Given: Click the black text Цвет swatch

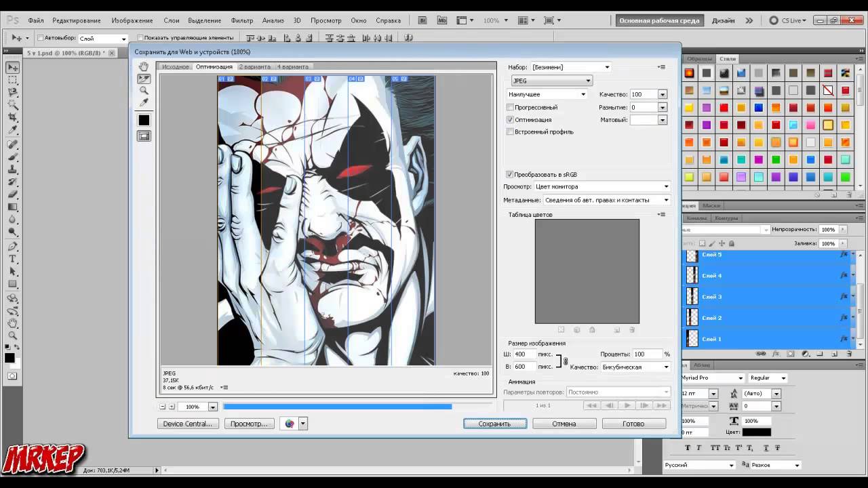Looking at the screenshot, I should click(x=756, y=432).
